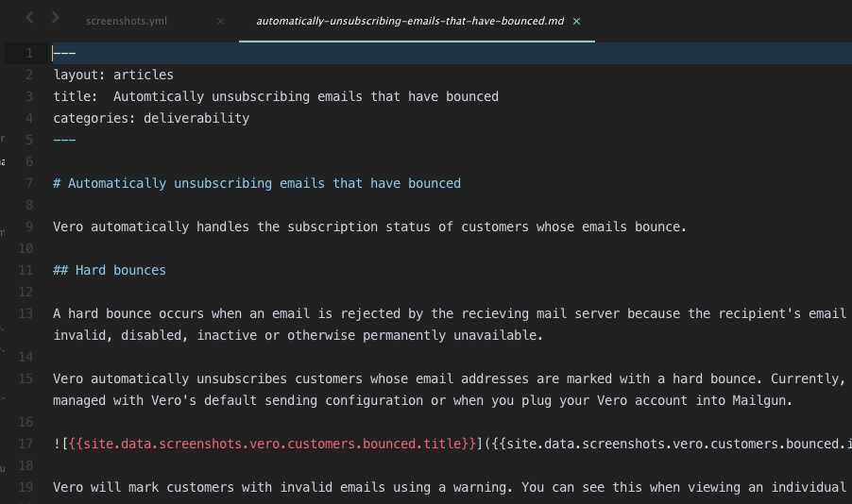Click 'deliverability' in the categories line

pyautogui.click(x=196, y=118)
